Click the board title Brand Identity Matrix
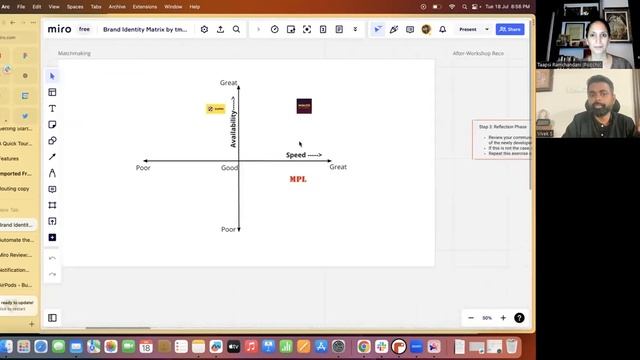Viewport: 640px width, 360px height. (145, 29)
